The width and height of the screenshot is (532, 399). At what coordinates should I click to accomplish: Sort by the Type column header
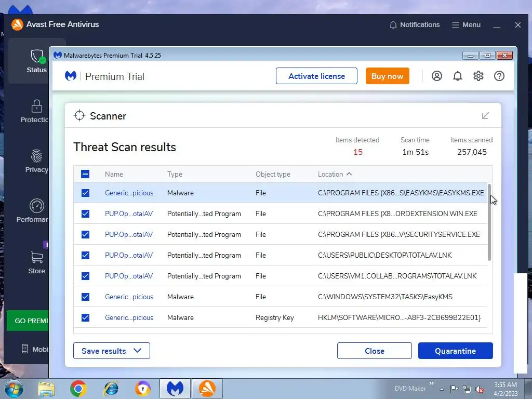point(175,174)
